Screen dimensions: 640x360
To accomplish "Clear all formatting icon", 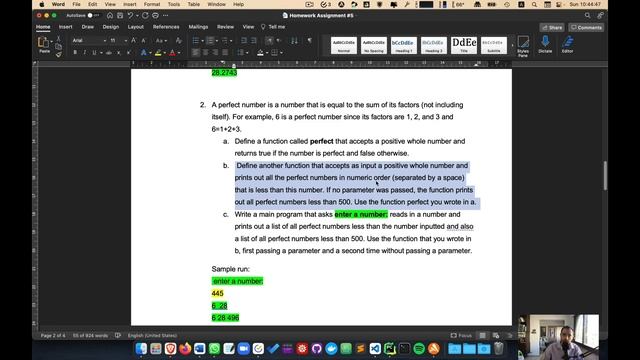I will [x=178, y=40].
